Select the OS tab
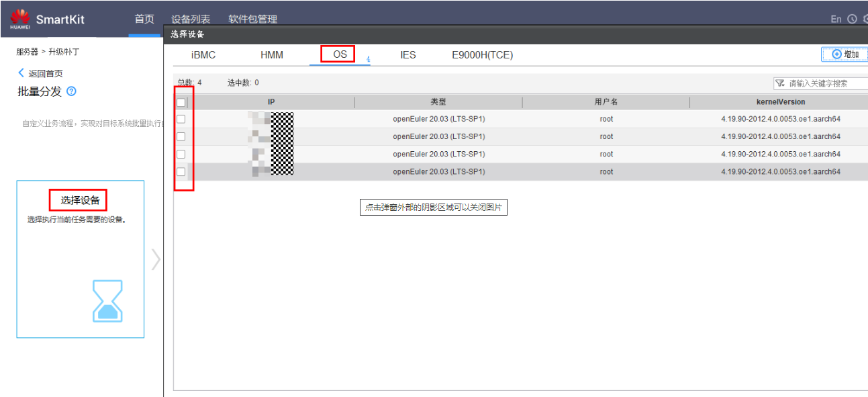The image size is (868, 397). (x=340, y=54)
